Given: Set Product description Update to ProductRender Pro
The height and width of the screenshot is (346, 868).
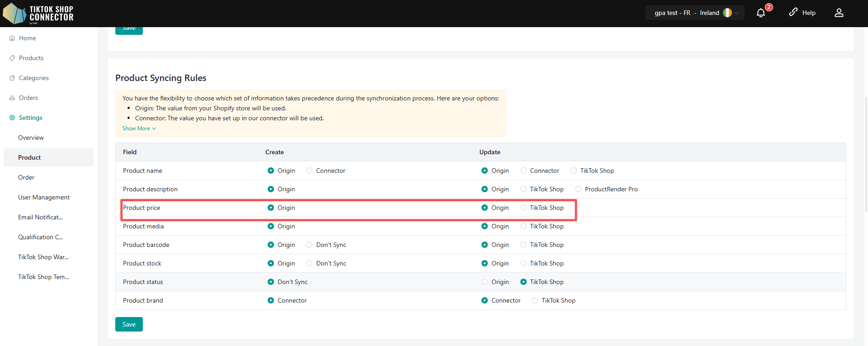Looking at the screenshot, I should pos(578,189).
